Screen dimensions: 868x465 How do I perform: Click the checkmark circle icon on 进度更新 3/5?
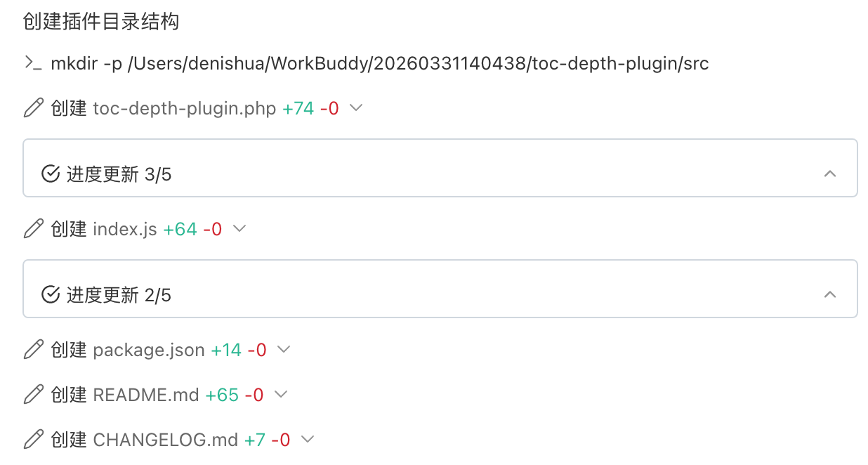click(x=50, y=173)
